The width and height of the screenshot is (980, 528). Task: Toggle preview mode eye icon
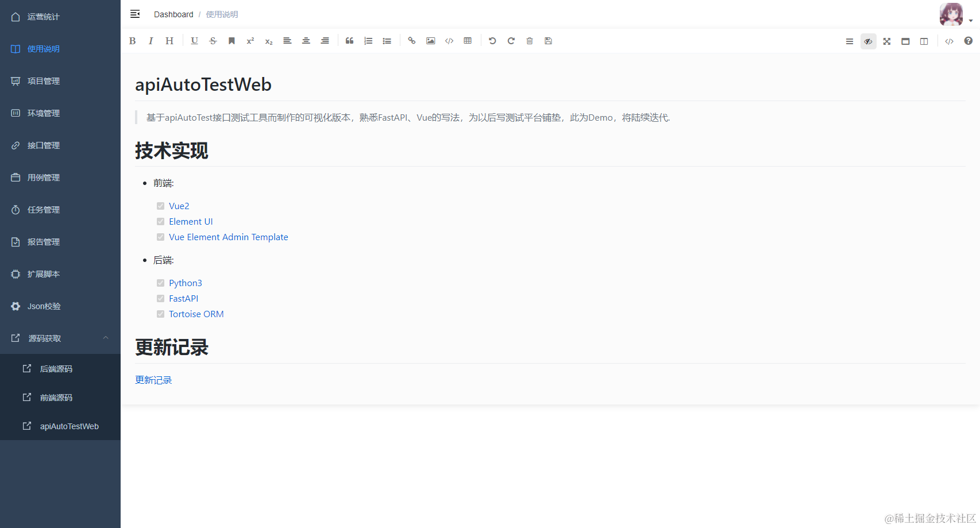(868, 41)
